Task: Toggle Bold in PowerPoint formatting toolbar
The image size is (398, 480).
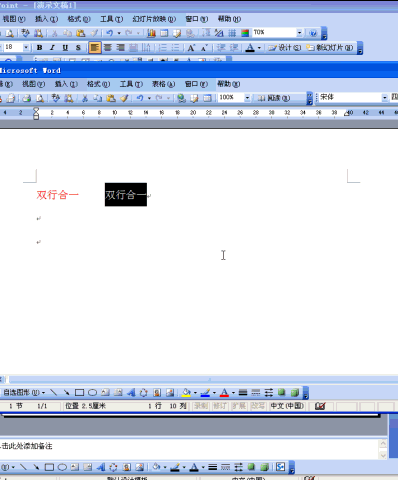Action: 39,48
